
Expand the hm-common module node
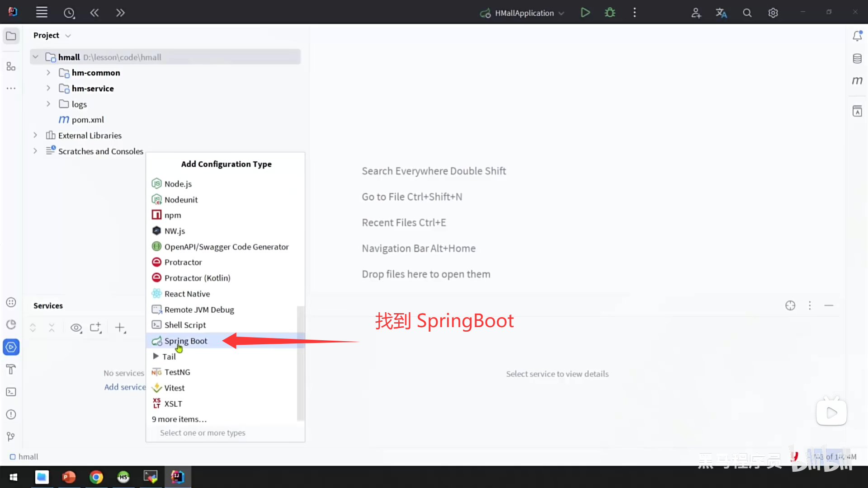point(48,73)
